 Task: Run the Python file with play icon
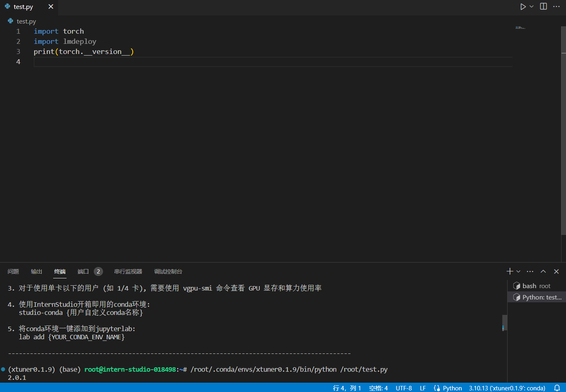tap(523, 6)
